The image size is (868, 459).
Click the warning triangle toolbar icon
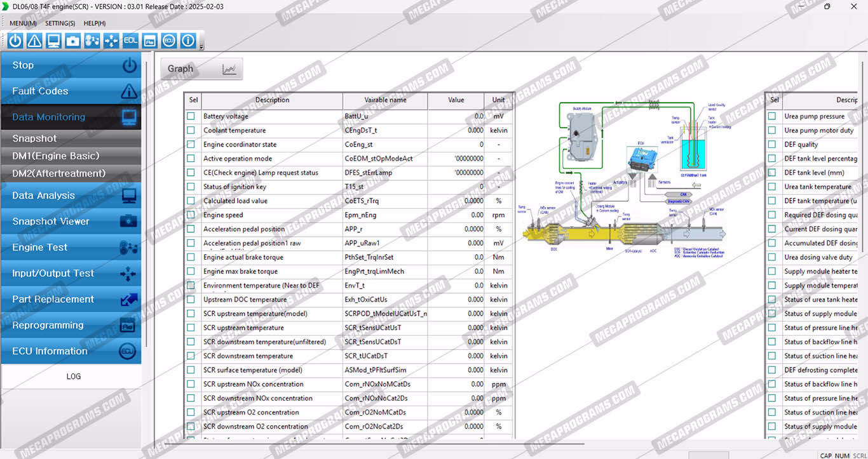click(x=34, y=41)
